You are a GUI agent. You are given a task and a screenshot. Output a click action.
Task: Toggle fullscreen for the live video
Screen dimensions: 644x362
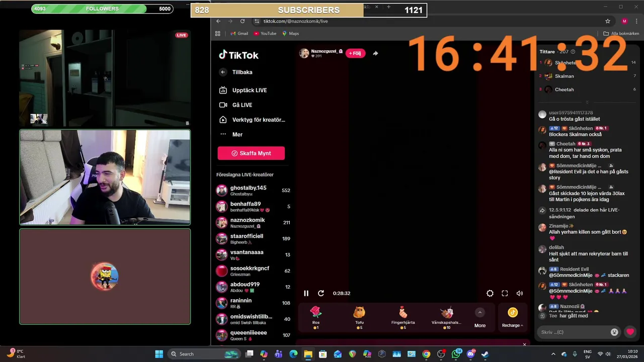(x=505, y=293)
